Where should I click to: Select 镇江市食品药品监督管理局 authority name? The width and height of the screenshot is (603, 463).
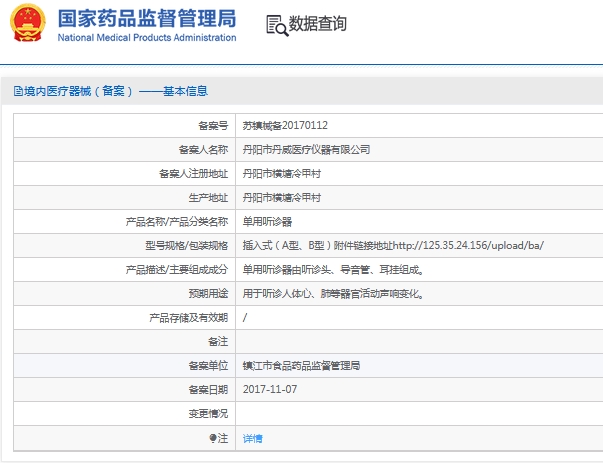[301, 365]
